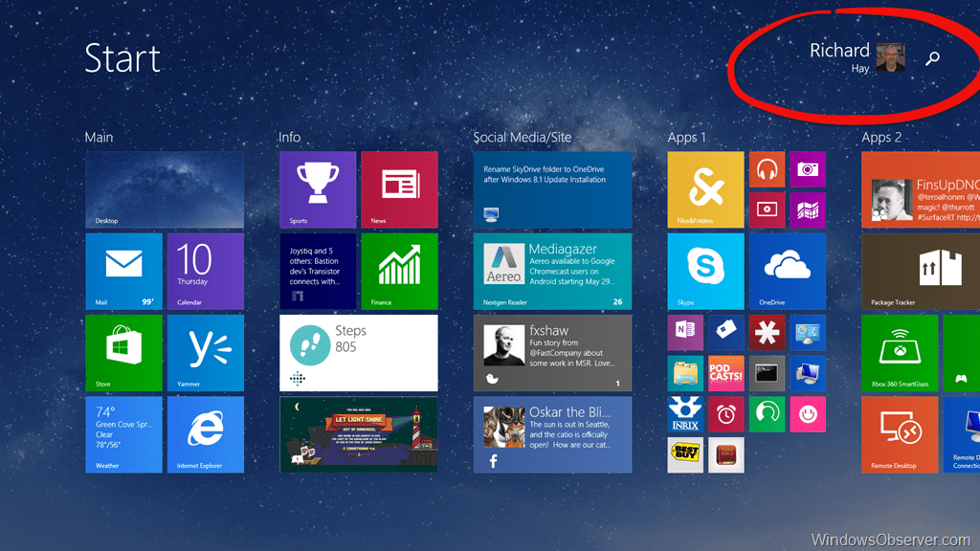Open the Best Buy app
Viewport: 980px width, 551px height.
[685, 454]
